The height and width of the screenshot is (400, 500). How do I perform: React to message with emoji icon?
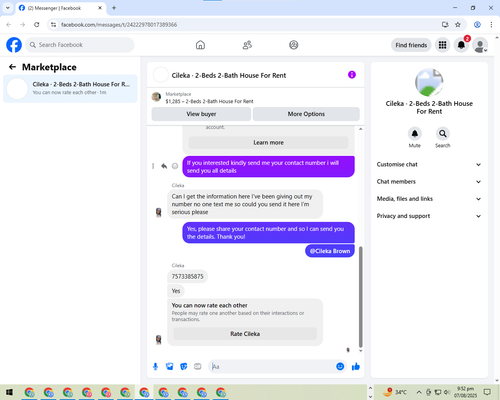[x=175, y=166]
